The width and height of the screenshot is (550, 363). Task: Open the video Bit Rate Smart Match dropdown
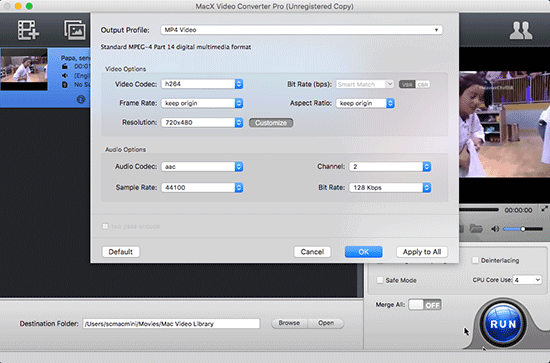click(x=365, y=84)
